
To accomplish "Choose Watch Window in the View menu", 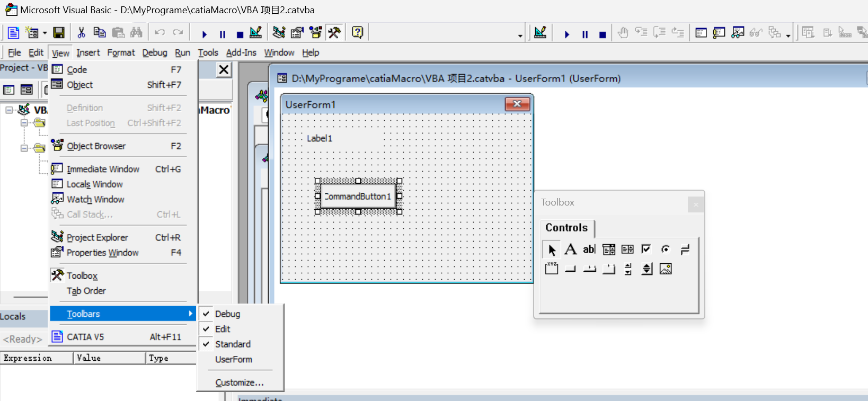I will click(x=123, y=199).
